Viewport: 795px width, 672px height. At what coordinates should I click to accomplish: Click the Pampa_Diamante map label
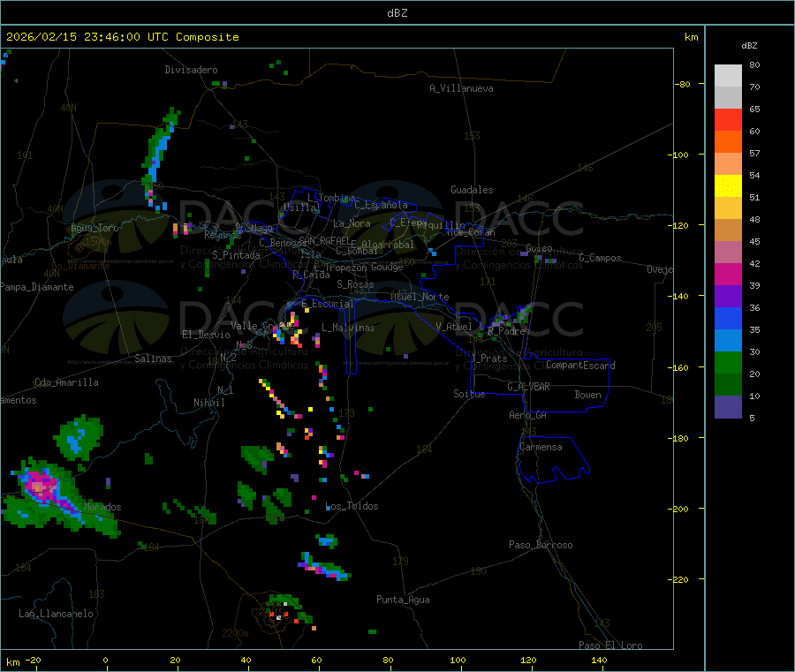tap(37, 287)
